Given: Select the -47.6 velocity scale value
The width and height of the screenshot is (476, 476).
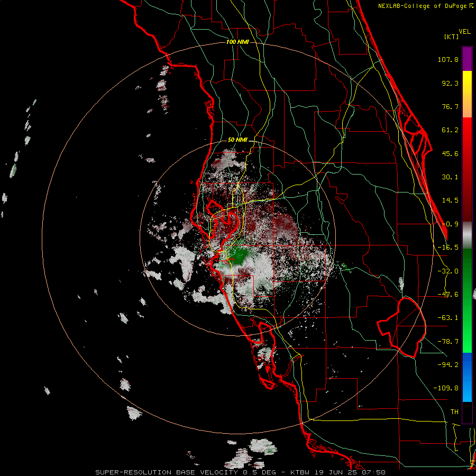Looking at the screenshot, I should click(448, 295).
